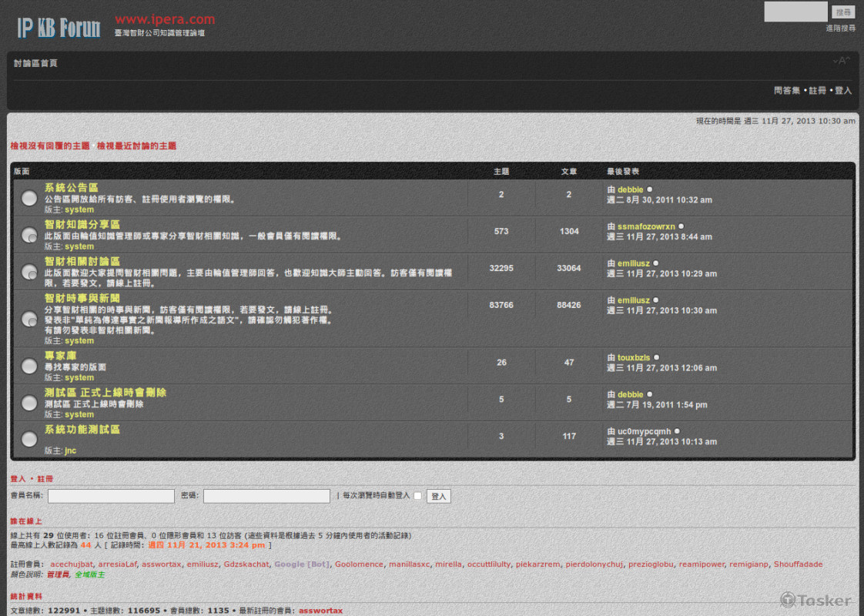Click the font size change icon
This screenshot has height=616, width=864.
click(x=841, y=61)
